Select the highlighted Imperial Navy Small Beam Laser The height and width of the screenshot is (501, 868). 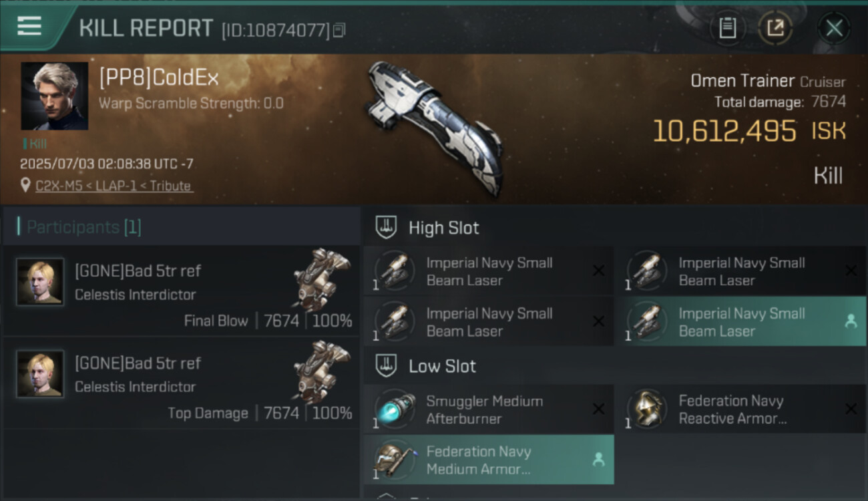point(740,322)
